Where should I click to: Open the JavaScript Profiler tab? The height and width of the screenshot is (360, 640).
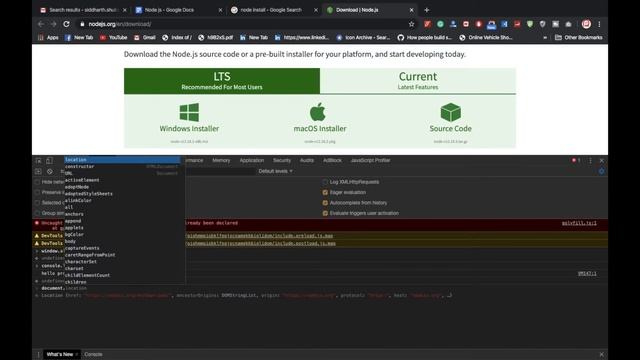pyautogui.click(x=370, y=160)
